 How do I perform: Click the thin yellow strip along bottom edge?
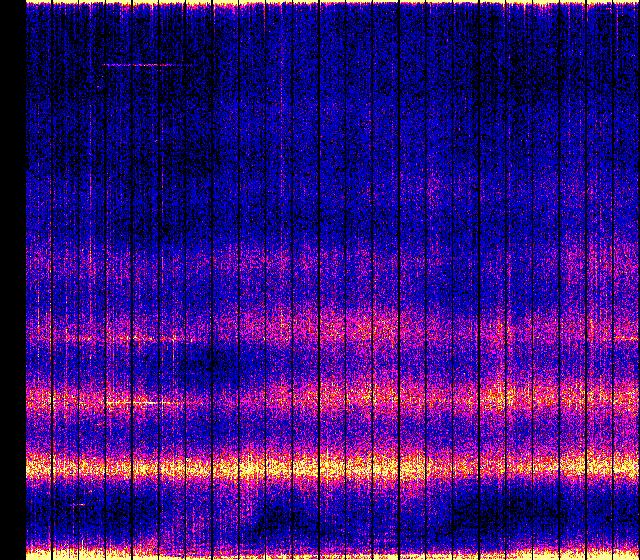tap(330, 554)
